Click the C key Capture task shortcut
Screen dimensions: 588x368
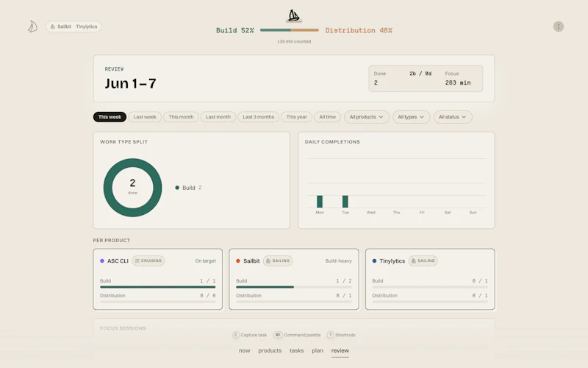click(x=250, y=335)
